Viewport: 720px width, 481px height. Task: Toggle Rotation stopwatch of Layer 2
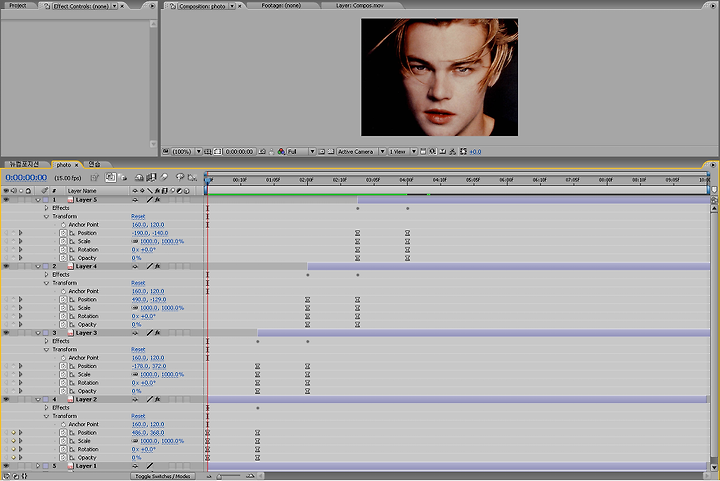(63, 449)
